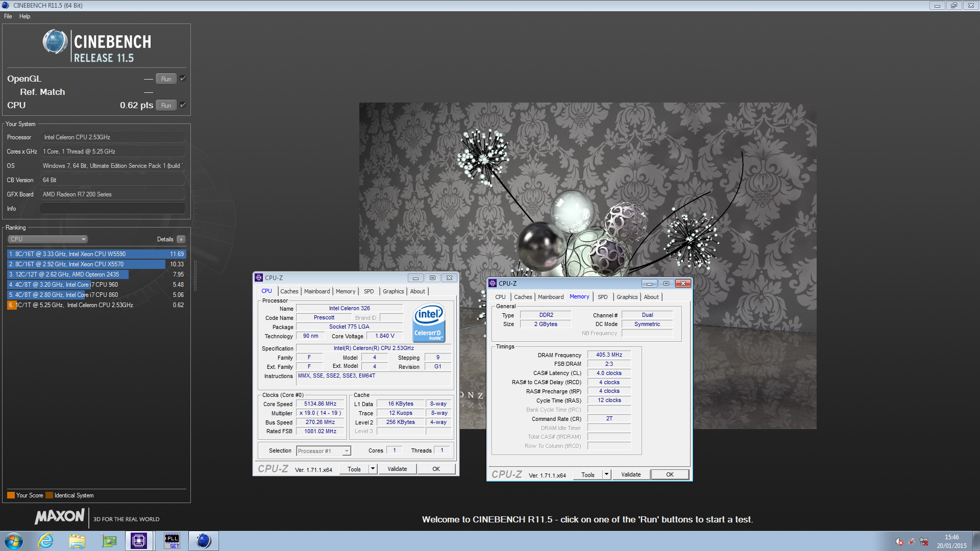Expand Tools dropdown arrow in CPU tab window
Viewport: 980px width, 551px height.
click(x=373, y=469)
